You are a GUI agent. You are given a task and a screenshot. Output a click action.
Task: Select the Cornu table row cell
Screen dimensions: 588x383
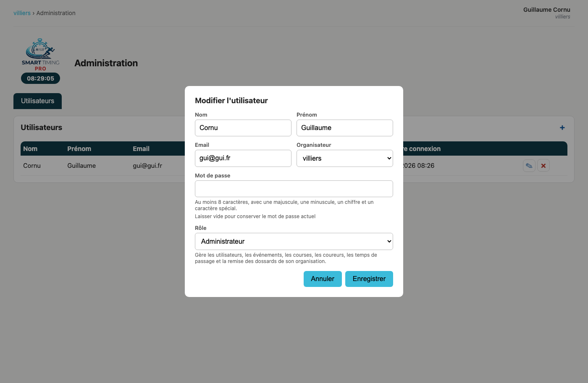pos(32,166)
